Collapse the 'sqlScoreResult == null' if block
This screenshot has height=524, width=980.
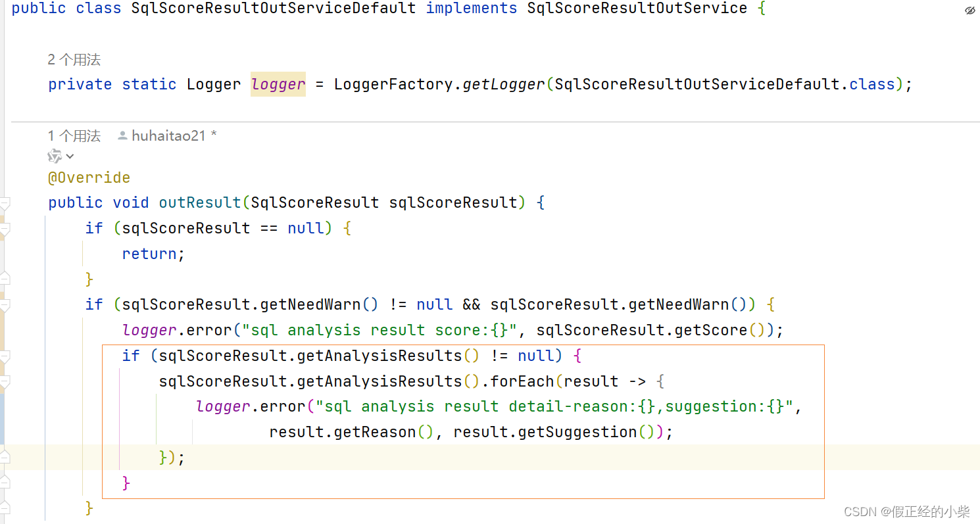tap(4, 229)
